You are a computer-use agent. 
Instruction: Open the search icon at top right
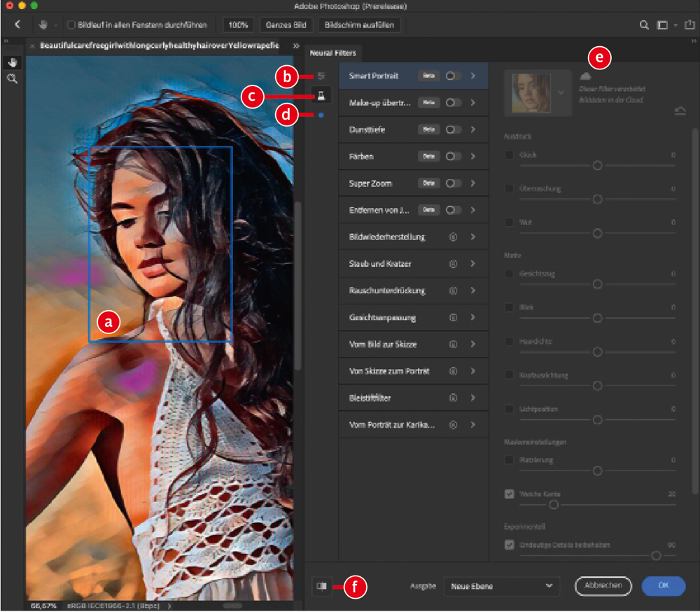point(644,25)
